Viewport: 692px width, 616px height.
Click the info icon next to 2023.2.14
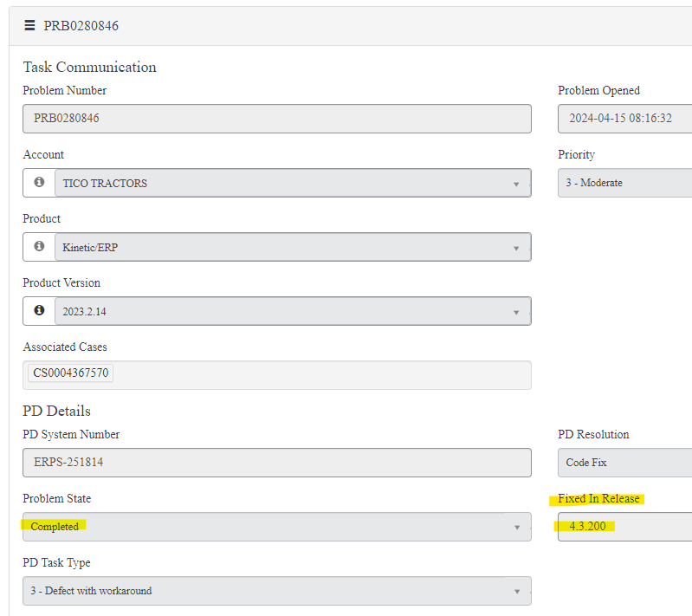pos(39,311)
